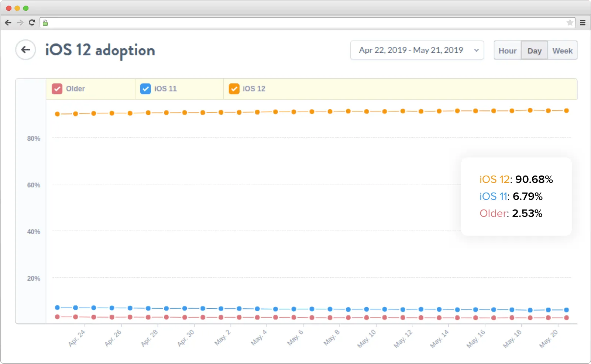The height and width of the screenshot is (364, 591).
Task: Click the macOS green maximize window button
Action: coord(26,8)
